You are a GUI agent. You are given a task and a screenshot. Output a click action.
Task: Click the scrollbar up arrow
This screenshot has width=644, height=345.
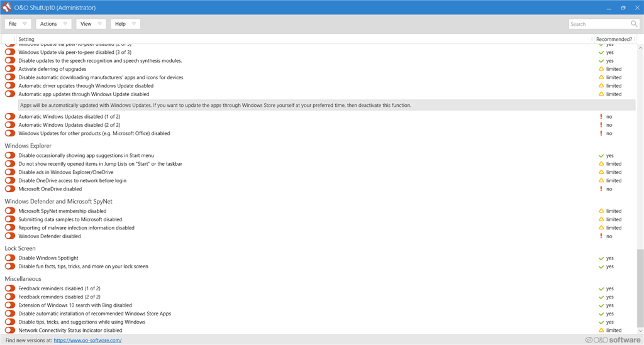click(640, 48)
